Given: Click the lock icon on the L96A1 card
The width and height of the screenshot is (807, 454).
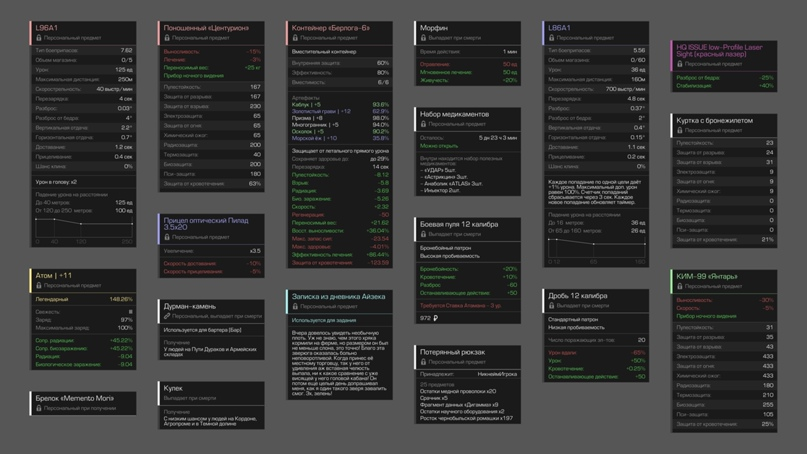Looking at the screenshot, I should (39, 38).
